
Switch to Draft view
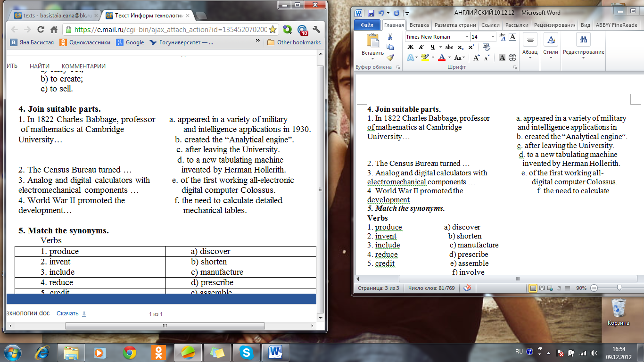(568, 288)
